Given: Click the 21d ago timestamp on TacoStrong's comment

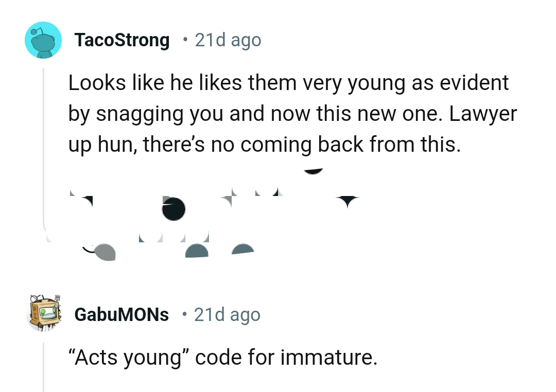Looking at the screenshot, I should pos(228,40).
